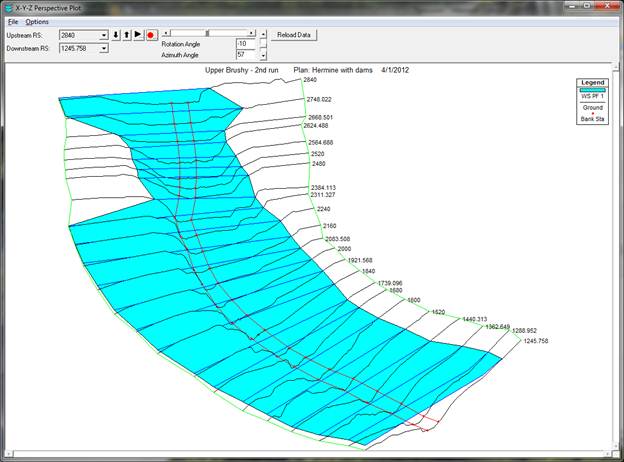This screenshot has width=624, height=462.
Task: Click the move upstream arrow icon
Action: [127, 35]
